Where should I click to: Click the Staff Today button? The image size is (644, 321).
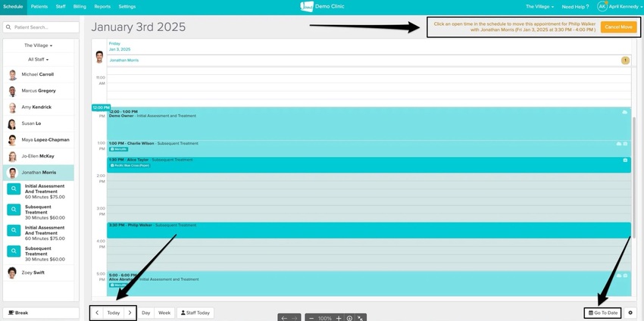195,313
